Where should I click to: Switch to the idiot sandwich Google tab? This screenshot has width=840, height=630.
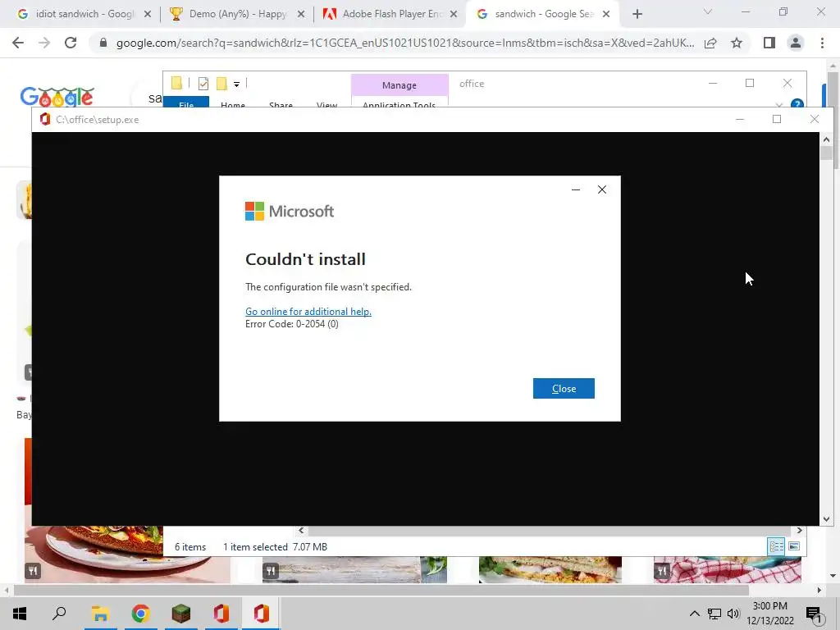(x=84, y=14)
